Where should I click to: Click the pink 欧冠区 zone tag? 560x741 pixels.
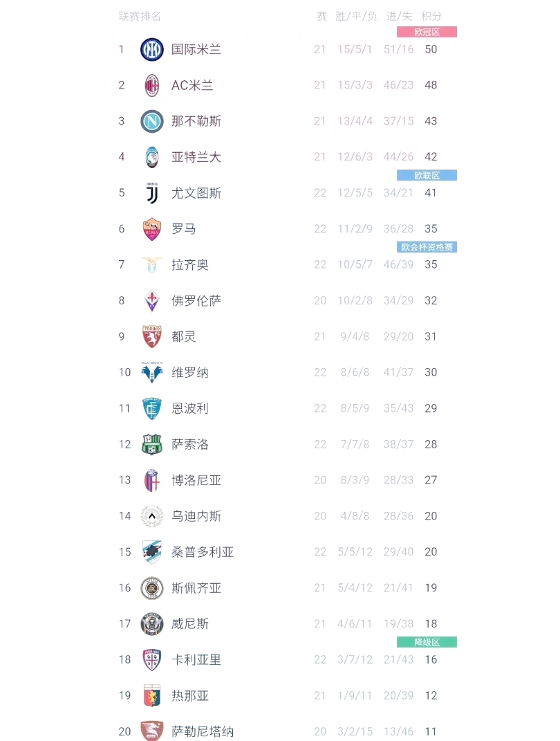click(x=427, y=32)
